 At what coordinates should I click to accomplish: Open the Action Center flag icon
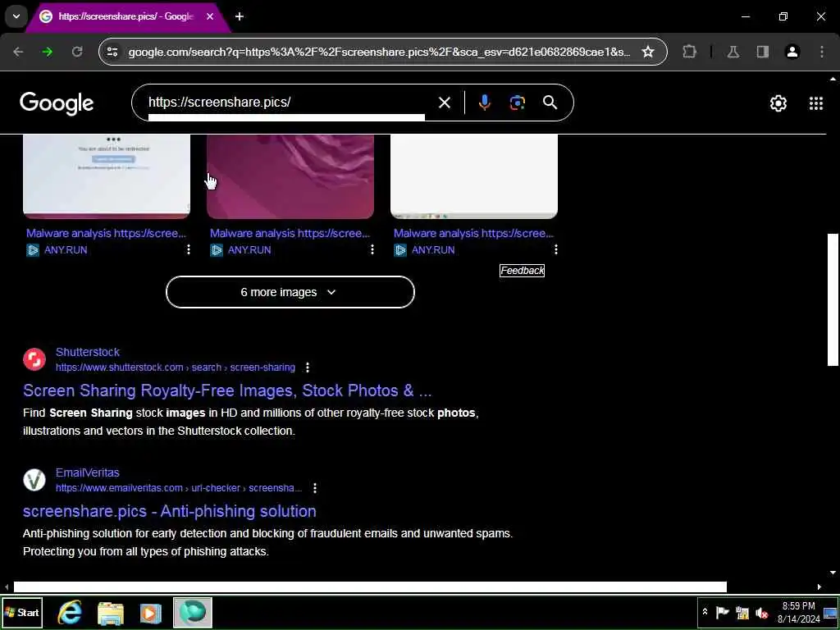pyautogui.click(x=723, y=612)
